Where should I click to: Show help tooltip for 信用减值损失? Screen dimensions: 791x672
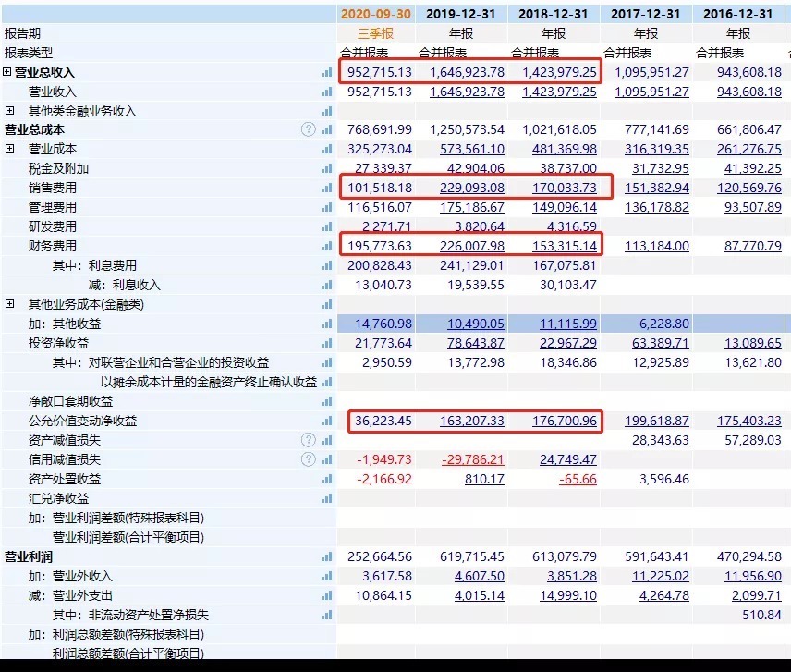coord(309,459)
